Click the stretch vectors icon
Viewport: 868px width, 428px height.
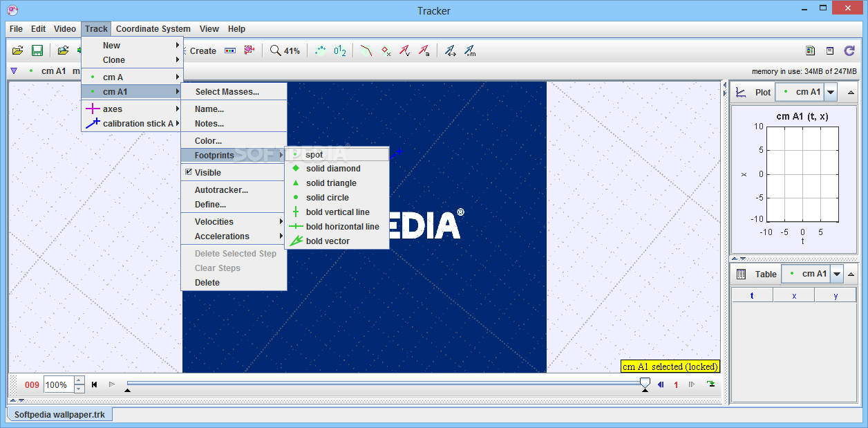451,50
